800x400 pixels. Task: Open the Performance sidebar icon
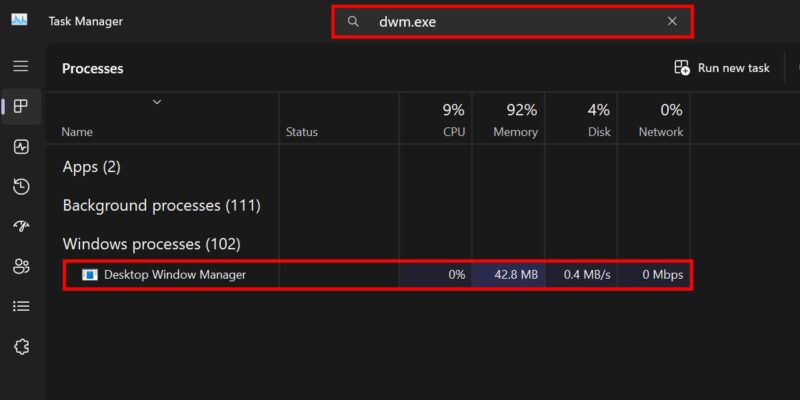point(21,147)
